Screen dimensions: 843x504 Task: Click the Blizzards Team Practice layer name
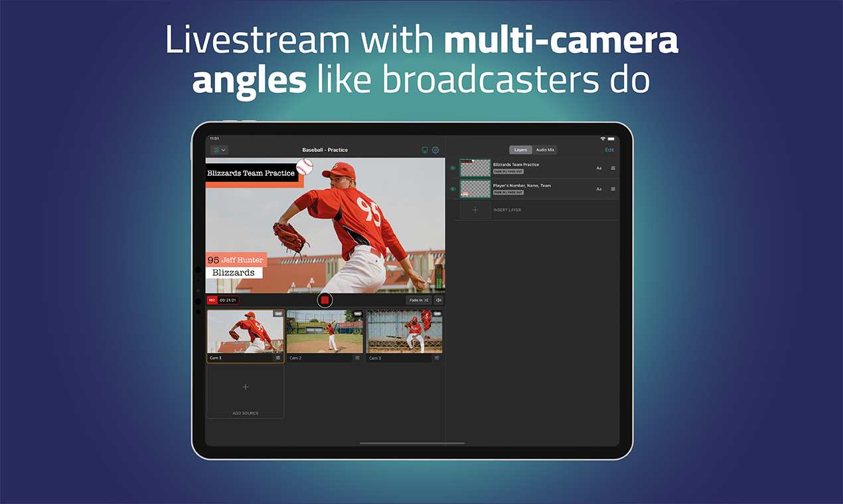516,164
